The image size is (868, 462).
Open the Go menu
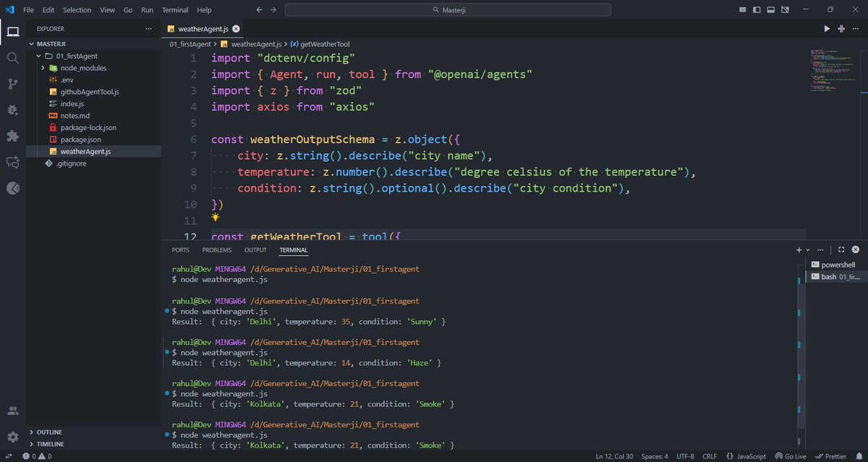coord(128,10)
